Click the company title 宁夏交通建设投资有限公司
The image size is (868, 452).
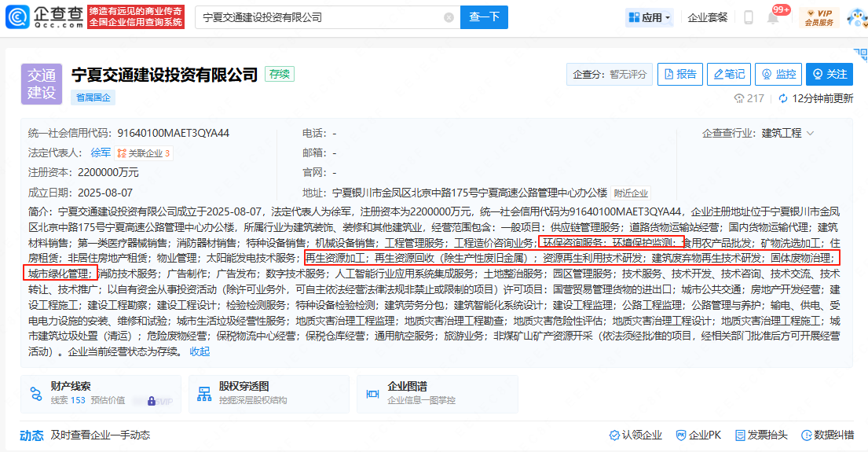tap(165, 75)
